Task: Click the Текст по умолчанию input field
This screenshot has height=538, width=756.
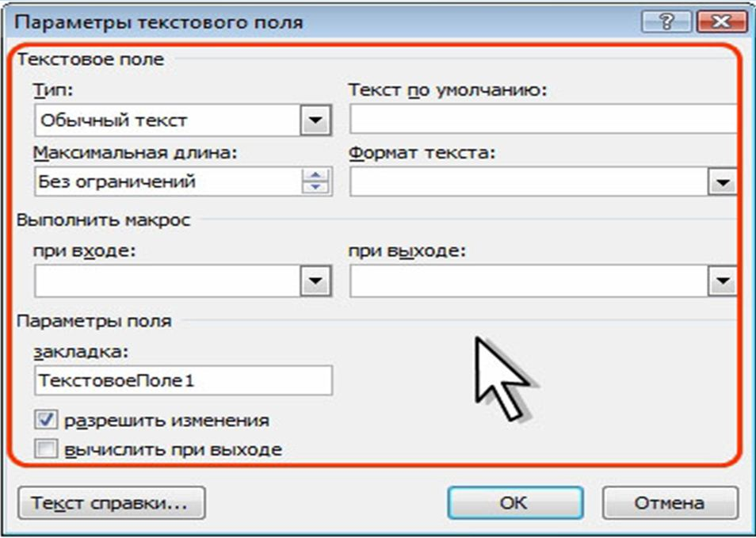Action: point(543,119)
